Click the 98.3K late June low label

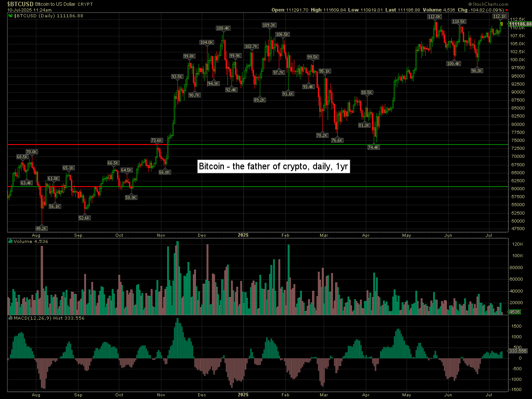[477, 70]
